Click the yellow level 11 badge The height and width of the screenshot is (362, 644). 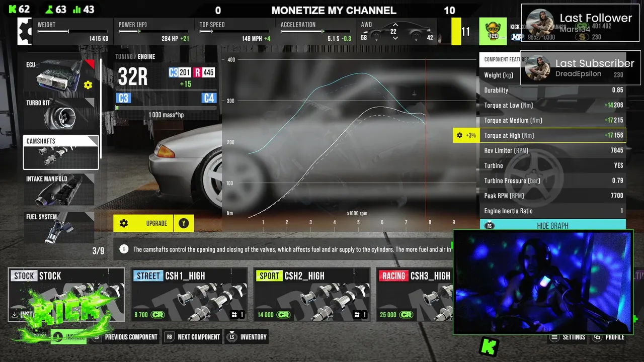462,32
